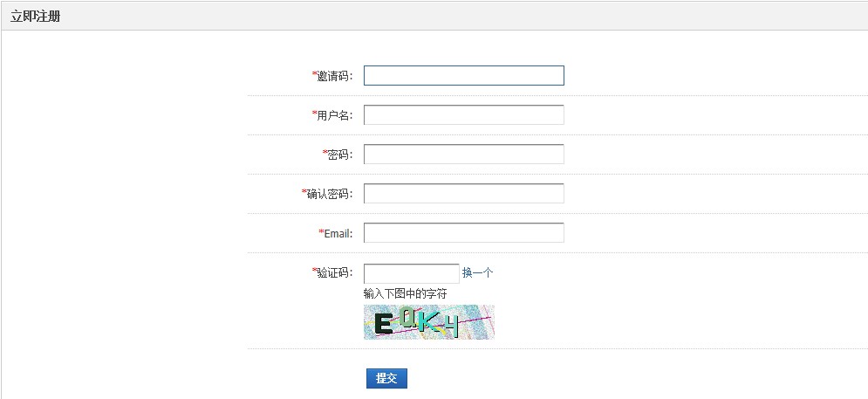This screenshot has height=399, width=868.
Task: Click the 输入下图中的字符 hint text
Action: click(x=405, y=293)
